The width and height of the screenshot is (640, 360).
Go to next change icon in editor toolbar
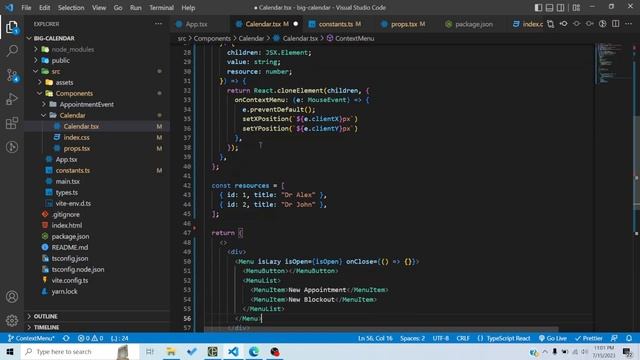pos(589,24)
